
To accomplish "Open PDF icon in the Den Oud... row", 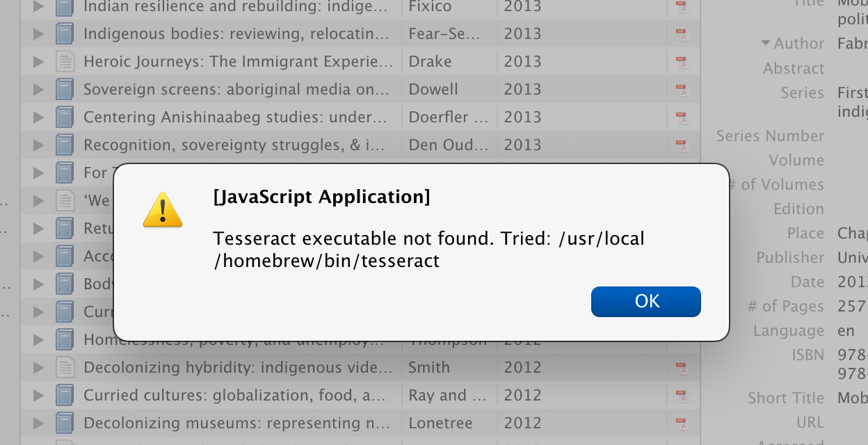I will [682, 145].
